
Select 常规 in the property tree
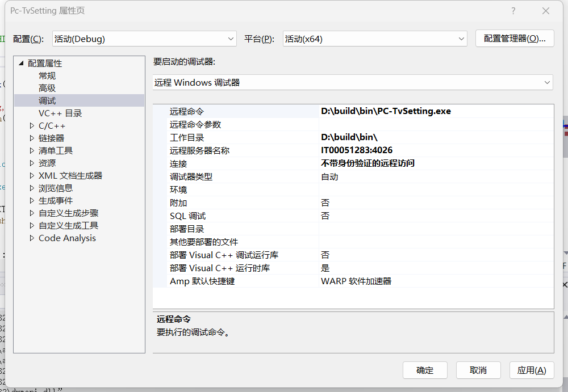click(x=47, y=76)
